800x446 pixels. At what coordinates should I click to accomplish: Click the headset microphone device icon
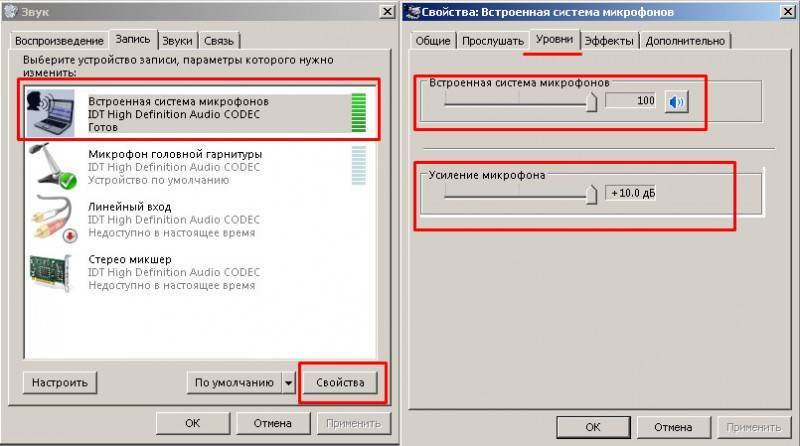[x=53, y=166]
